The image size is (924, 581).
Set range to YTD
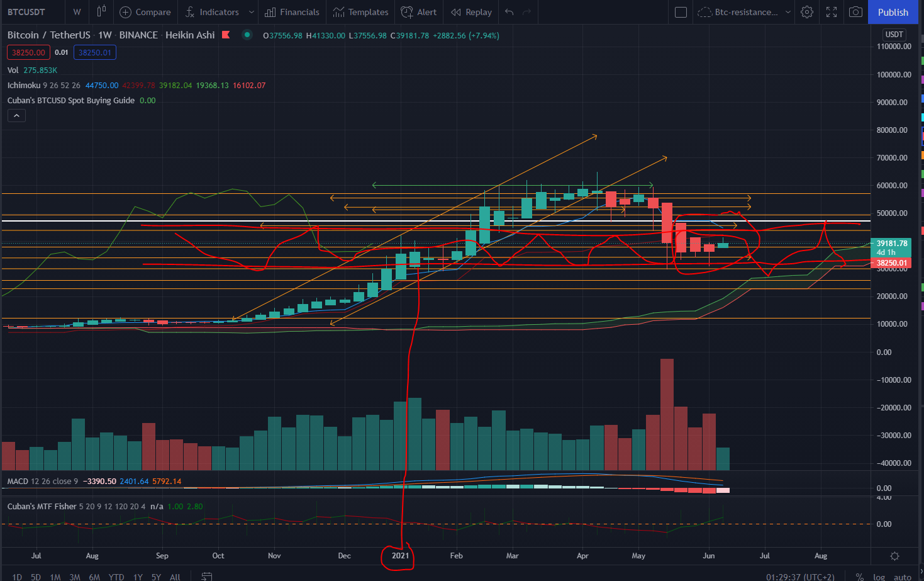(x=116, y=577)
